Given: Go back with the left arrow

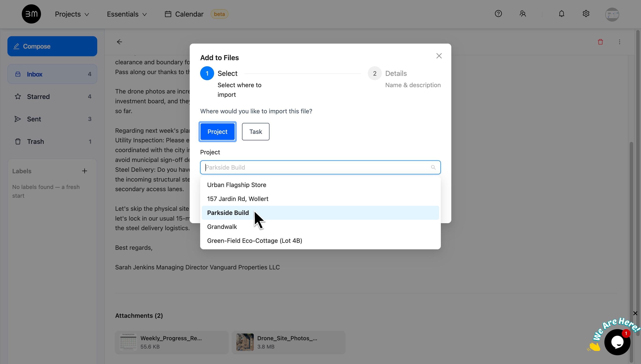Looking at the screenshot, I should point(119,42).
